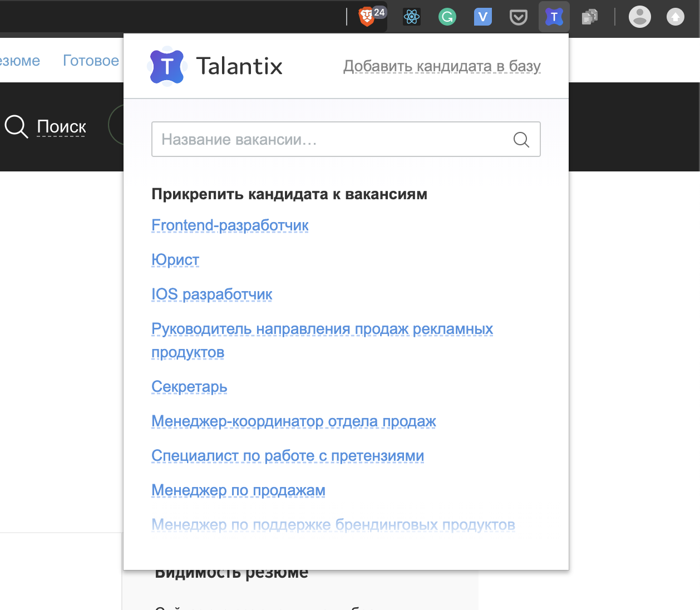Click magnifier icon next to Поиск
Image resolution: width=700 pixels, height=610 pixels.
pos(16,126)
